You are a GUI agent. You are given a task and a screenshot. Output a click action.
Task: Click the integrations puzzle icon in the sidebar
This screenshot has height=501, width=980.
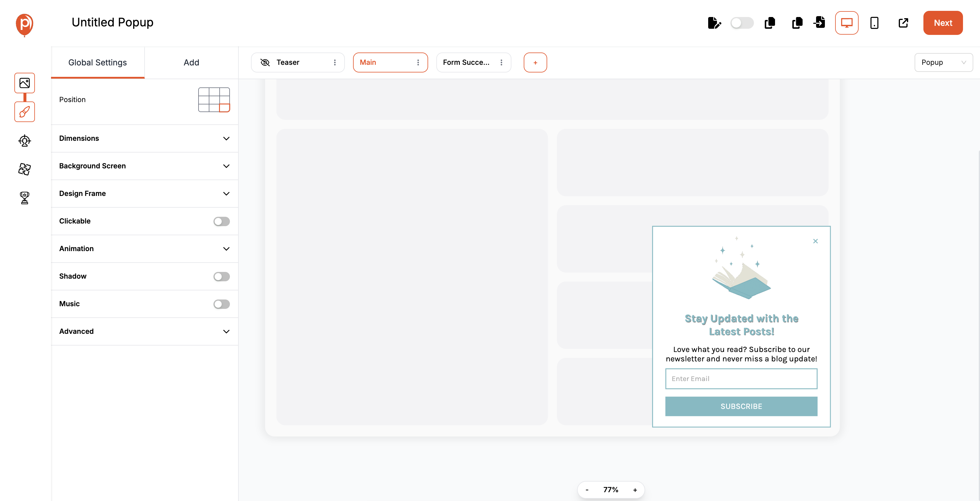tap(24, 169)
